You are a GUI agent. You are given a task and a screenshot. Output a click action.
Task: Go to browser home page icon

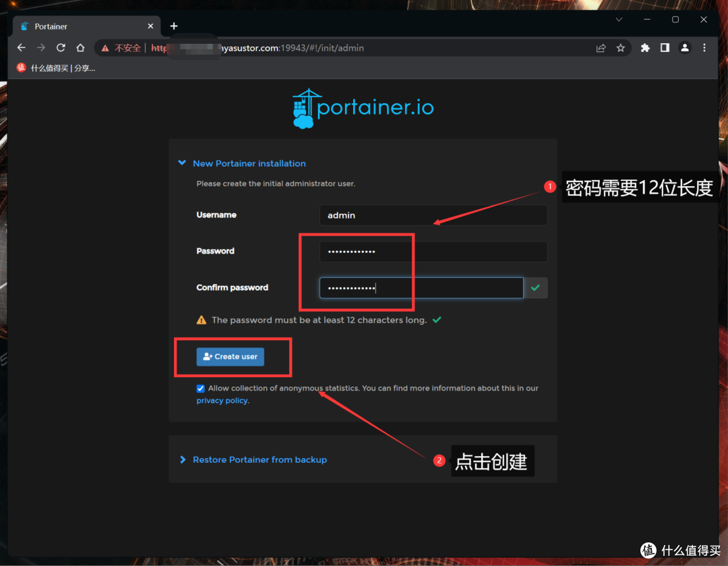tap(80, 48)
